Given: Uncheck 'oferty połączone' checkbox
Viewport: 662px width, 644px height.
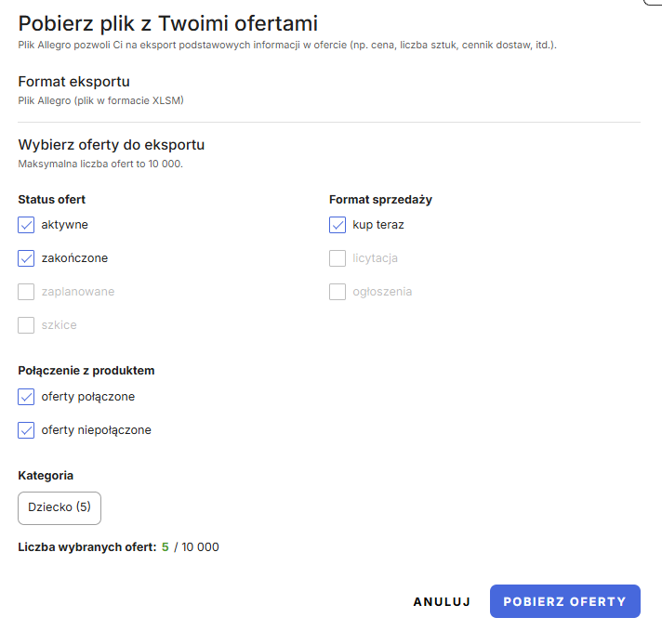Looking at the screenshot, I should click(26, 397).
